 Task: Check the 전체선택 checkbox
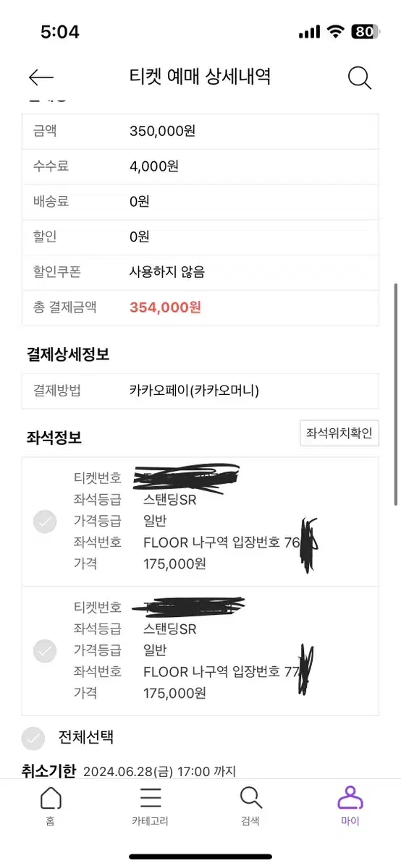33,738
